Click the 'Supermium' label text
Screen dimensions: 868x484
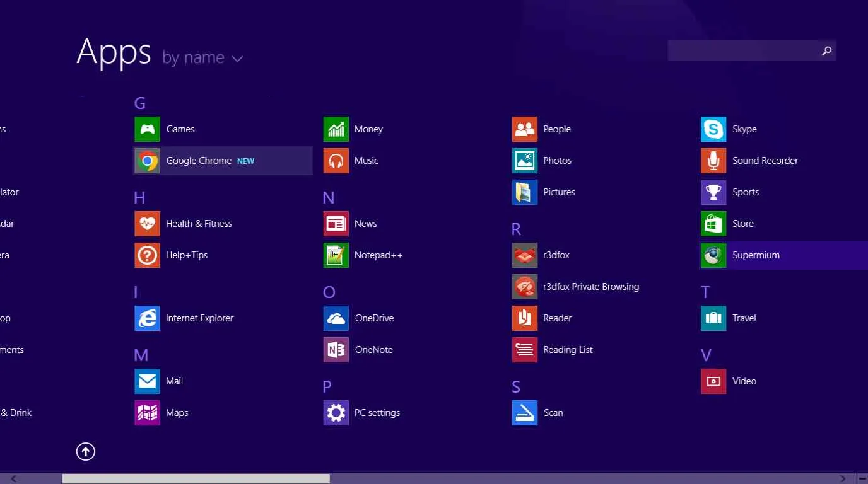pyautogui.click(x=756, y=255)
